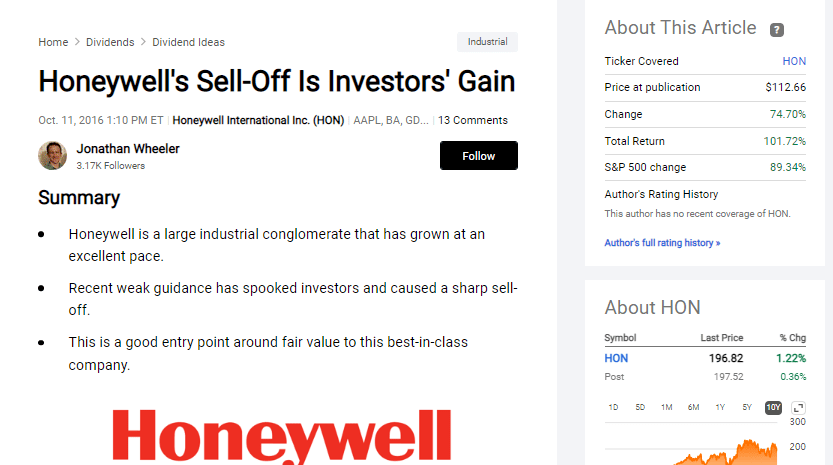Open Jonathan Wheeler's avatar photo
The image size is (833, 465).
click(x=53, y=156)
